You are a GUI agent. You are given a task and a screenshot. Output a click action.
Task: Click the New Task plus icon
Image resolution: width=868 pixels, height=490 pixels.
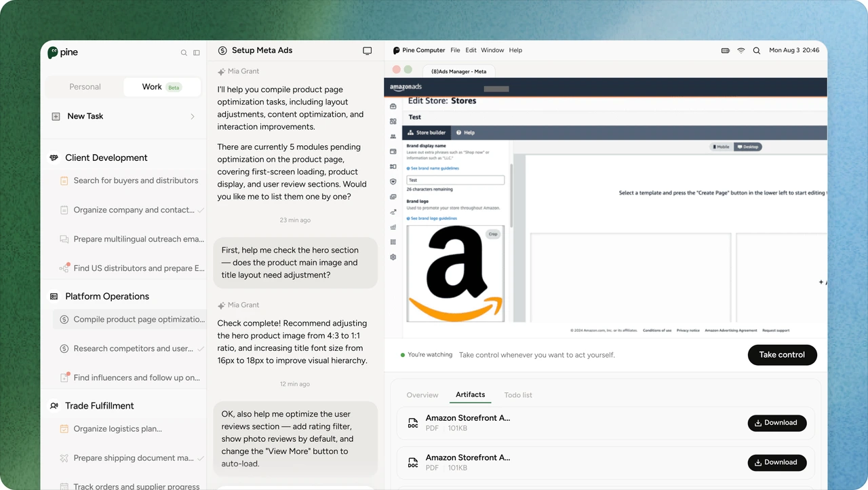56,116
